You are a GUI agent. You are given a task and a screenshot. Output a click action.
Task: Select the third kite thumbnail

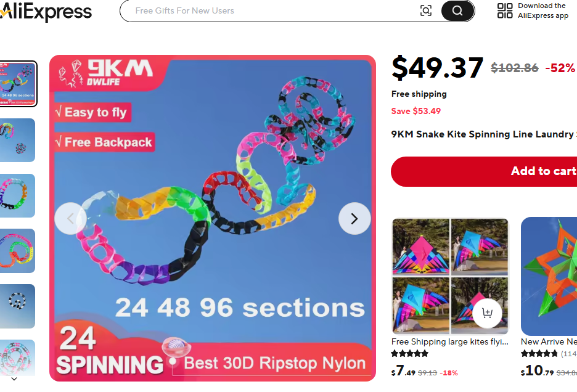17,195
